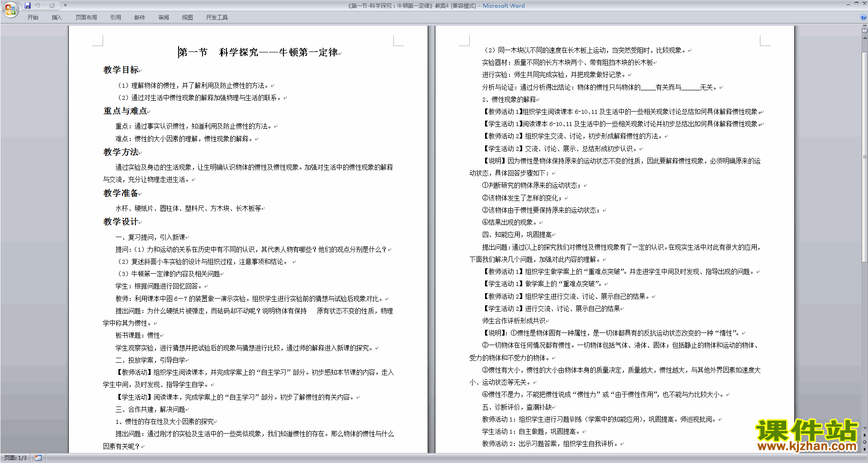Open the Customize Quick Access Toolbar dropdown
The width and height of the screenshot is (868, 463).
click(65, 5)
